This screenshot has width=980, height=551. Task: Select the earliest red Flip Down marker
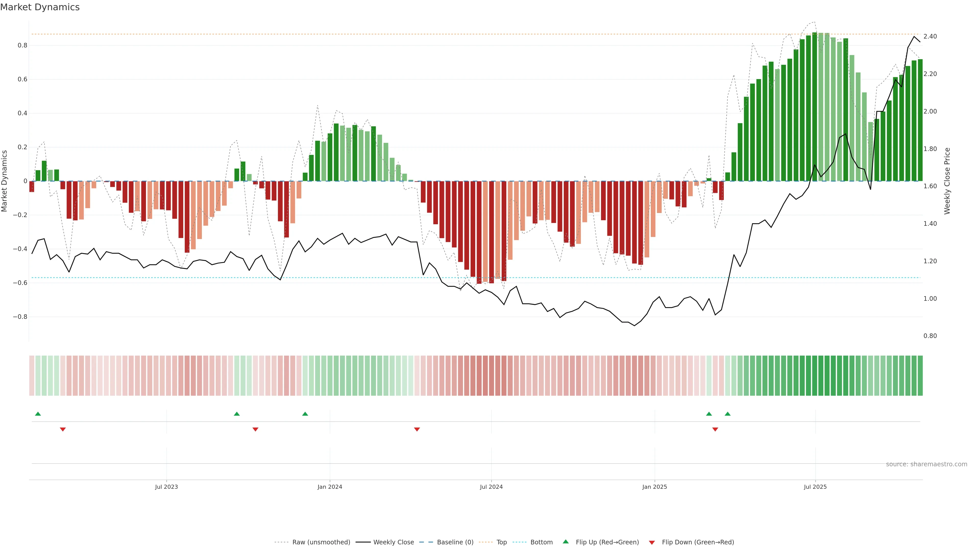coord(63,429)
